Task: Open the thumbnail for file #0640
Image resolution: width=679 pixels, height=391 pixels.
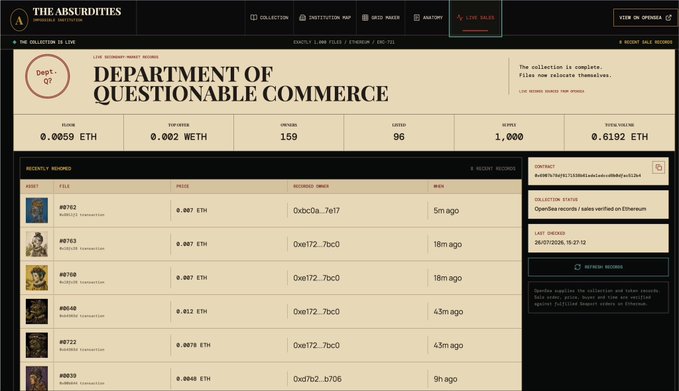Action: click(x=37, y=311)
